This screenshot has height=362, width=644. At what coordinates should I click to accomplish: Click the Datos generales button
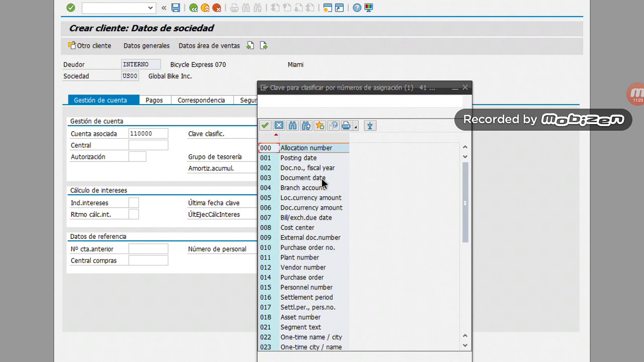pyautogui.click(x=146, y=46)
